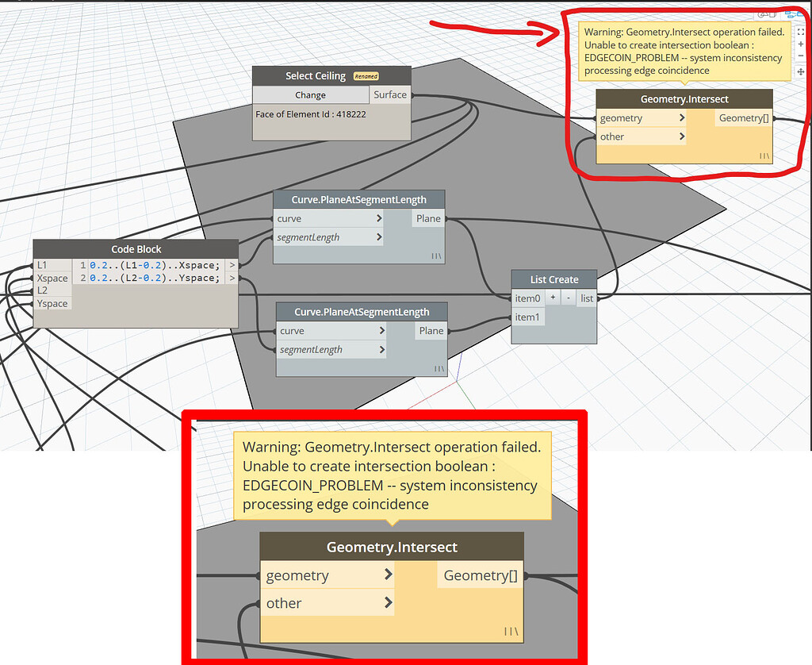Click the Surface output port on Select Ceiling
Image resolution: width=812 pixels, height=665 pixels.
[x=390, y=94]
